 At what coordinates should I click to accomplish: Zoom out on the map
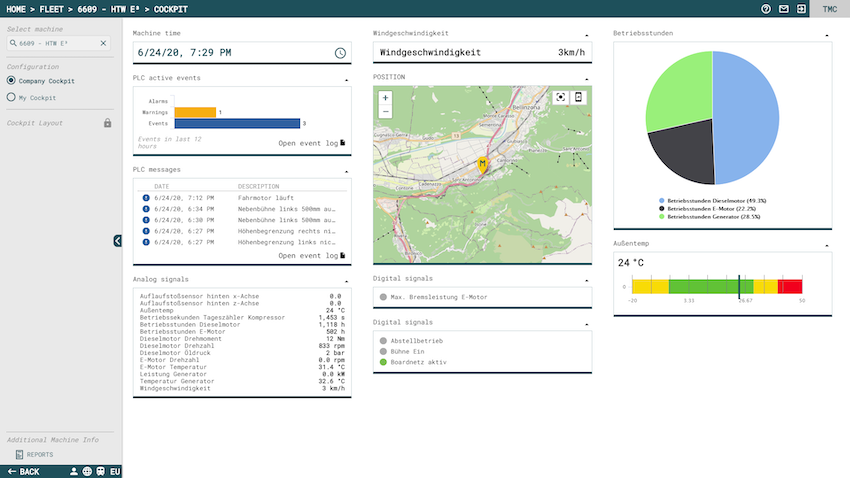click(385, 112)
